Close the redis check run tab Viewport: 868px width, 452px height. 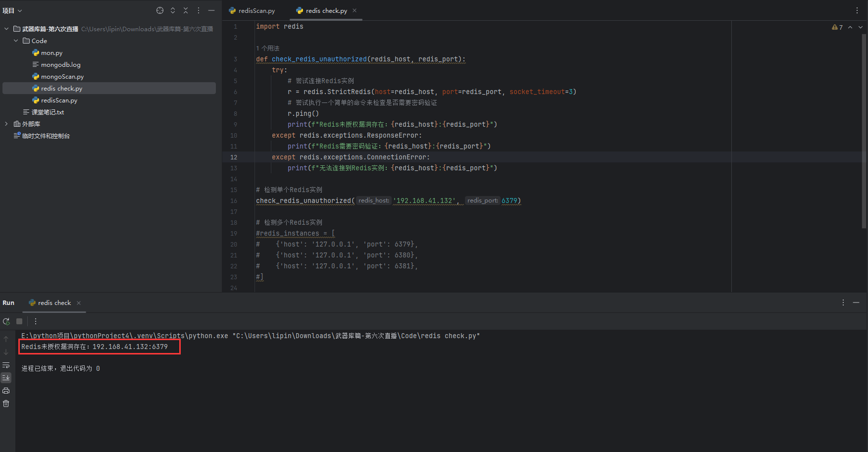tap(79, 303)
